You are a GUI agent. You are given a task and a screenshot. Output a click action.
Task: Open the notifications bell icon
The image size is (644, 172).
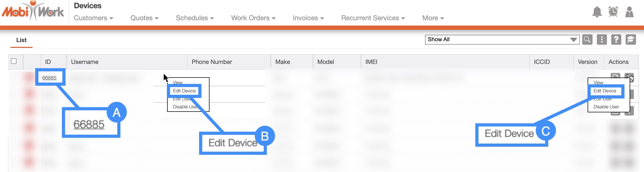tap(597, 12)
